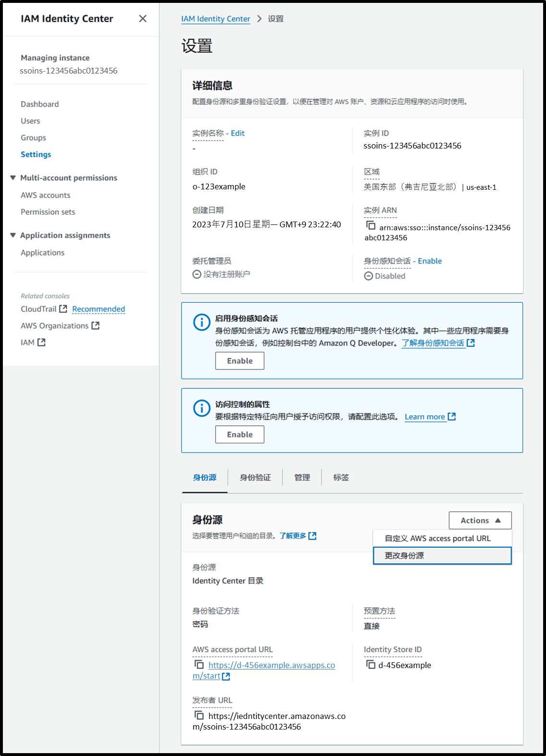
Task: Go to Users in the sidebar
Action: click(30, 121)
